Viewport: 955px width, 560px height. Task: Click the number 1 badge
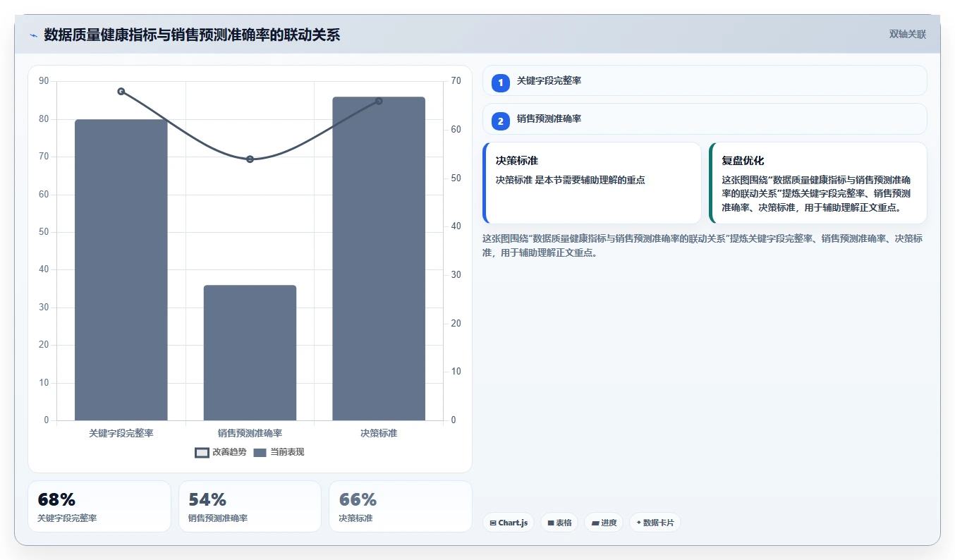pos(501,83)
